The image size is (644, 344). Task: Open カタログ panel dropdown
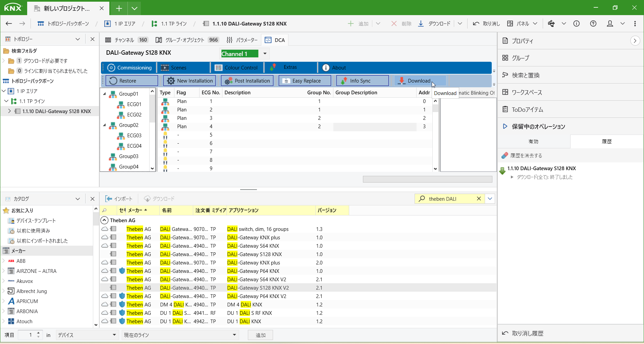click(78, 199)
